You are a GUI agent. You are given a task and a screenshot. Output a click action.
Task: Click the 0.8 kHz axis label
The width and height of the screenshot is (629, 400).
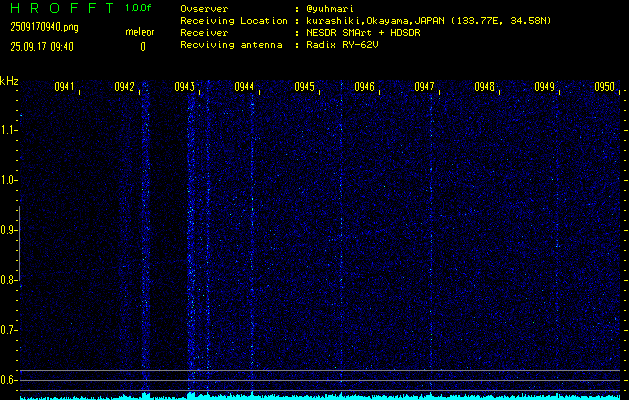point(8,280)
